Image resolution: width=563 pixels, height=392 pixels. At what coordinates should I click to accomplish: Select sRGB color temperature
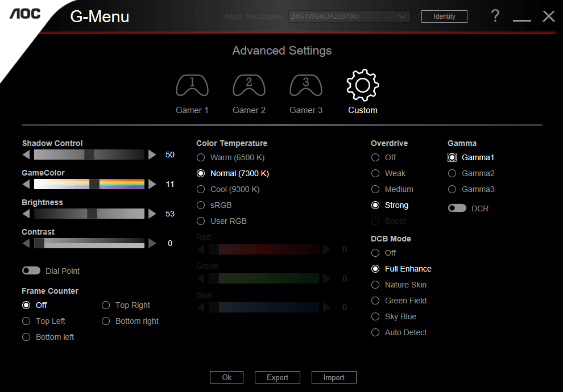tap(214, 205)
